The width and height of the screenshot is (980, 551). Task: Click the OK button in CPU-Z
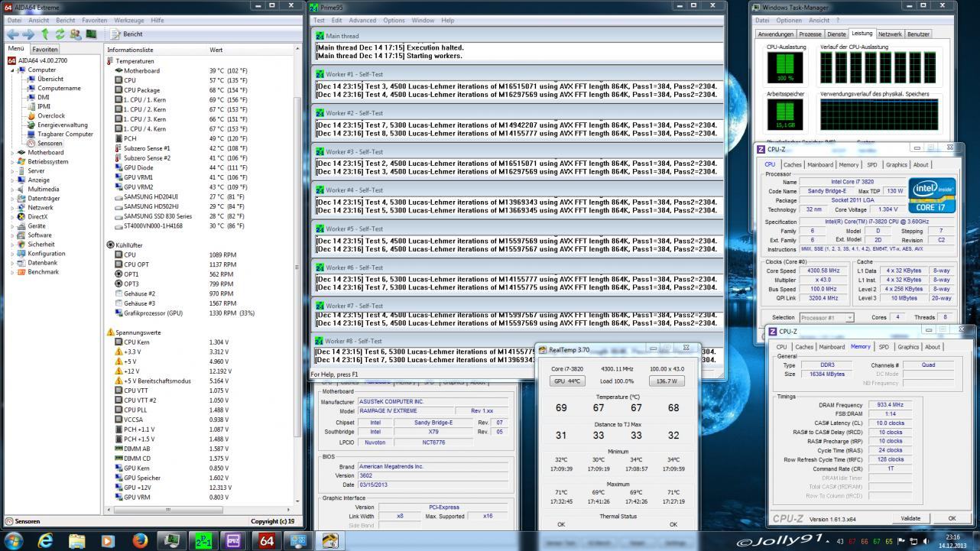coord(952,518)
